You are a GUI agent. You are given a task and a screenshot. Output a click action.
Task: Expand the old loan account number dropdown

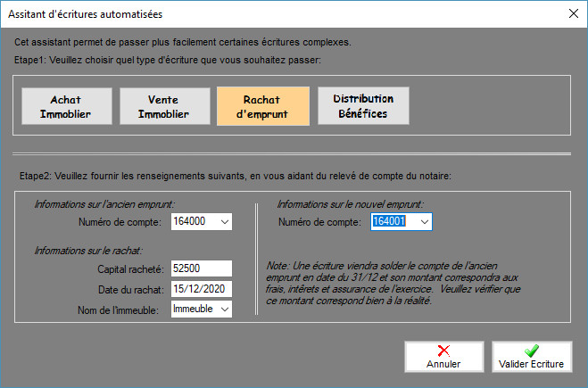click(x=223, y=221)
